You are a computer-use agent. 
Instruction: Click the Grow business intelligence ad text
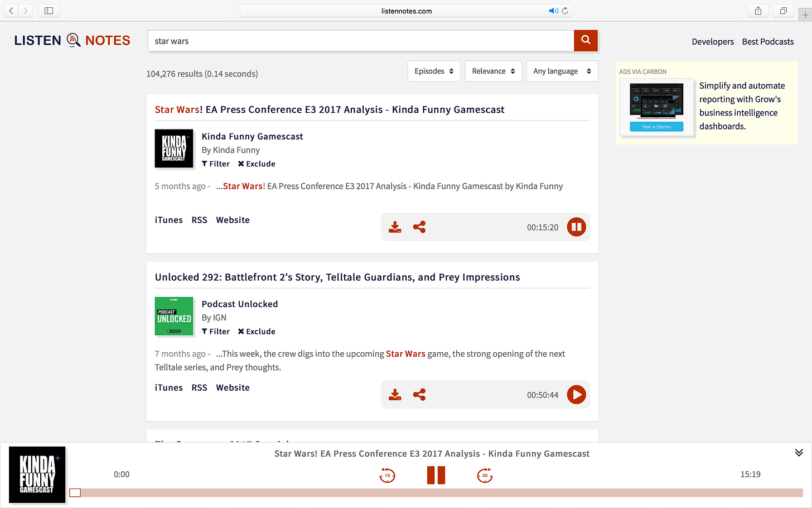[742, 106]
